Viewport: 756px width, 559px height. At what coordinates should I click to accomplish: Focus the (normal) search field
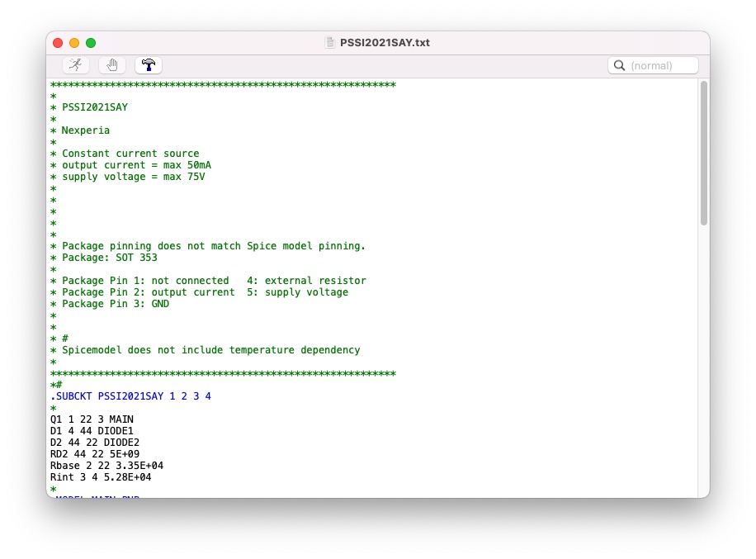click(653, 65)
